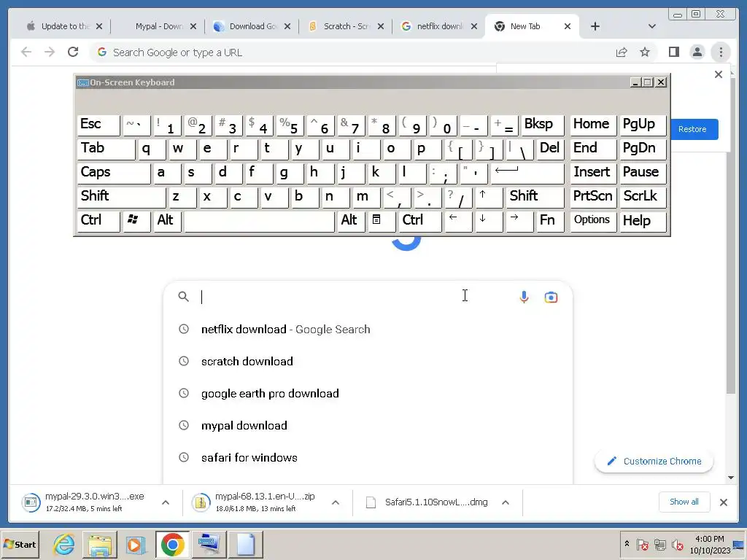Select On-Screen Keyboard taskbar button
The width and height of the screenshot is (747, 560).
209,544
